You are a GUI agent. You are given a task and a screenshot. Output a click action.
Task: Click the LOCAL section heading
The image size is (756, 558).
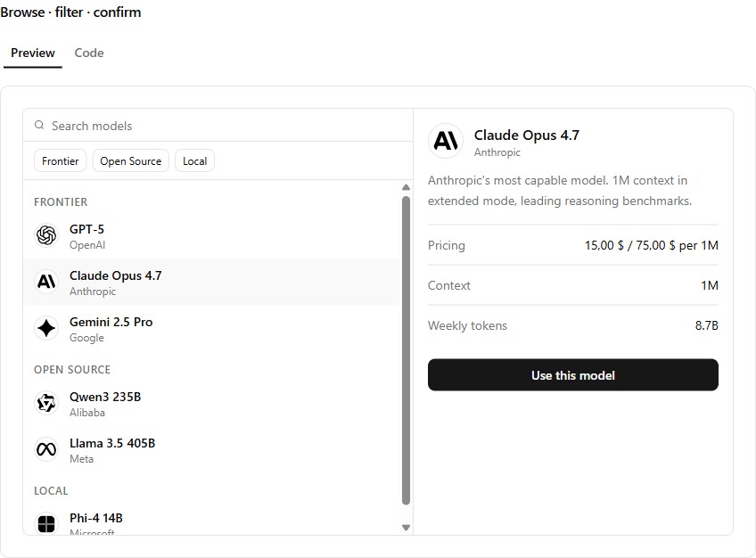[51, 491]
